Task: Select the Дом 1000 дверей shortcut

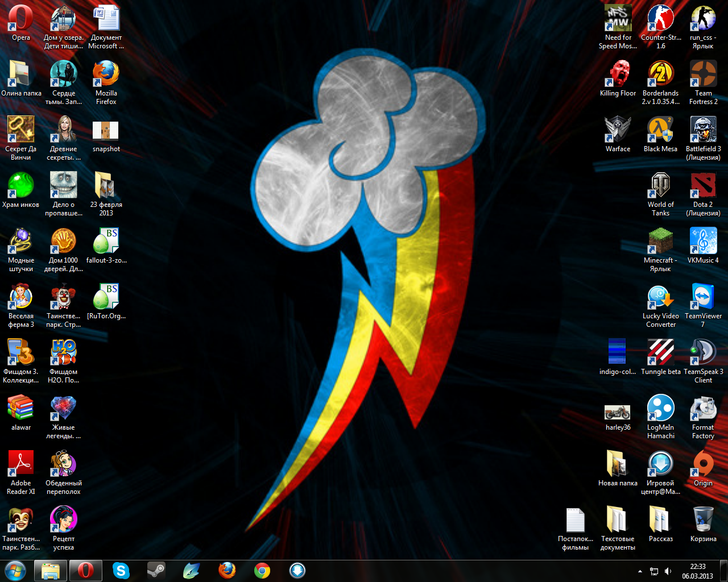Action: [x=63, y=250]
